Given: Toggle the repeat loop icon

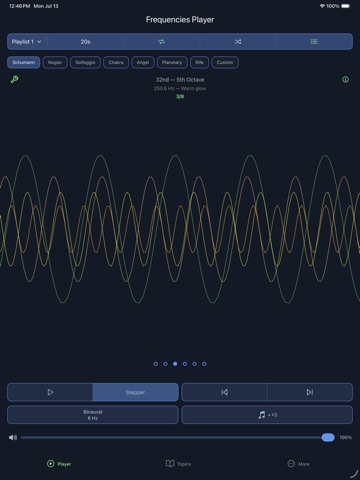Looking at the screenshot, I should click(162, 42).
